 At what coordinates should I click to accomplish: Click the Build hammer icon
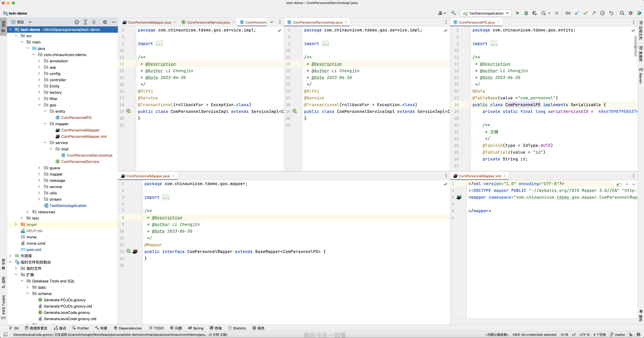(453, 13)
